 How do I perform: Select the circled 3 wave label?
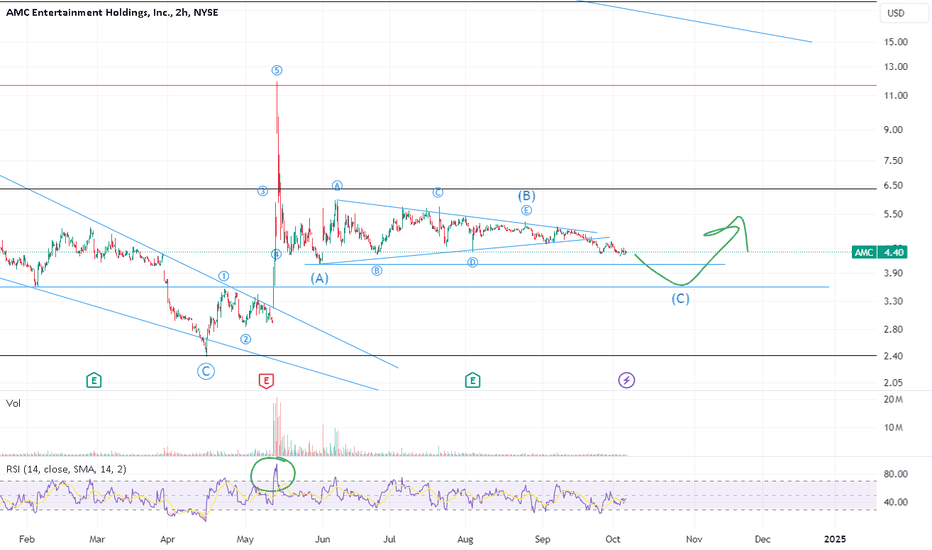coord(263,191)
